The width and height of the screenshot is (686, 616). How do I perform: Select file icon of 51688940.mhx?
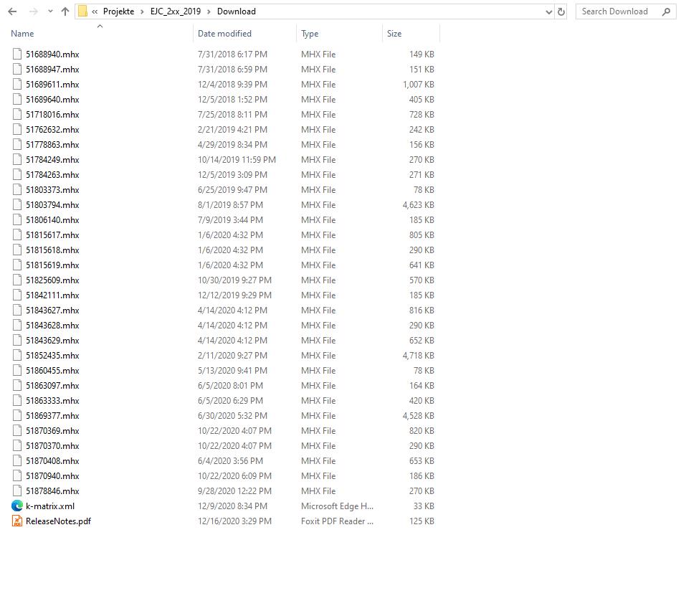click(x=17, y=55)
